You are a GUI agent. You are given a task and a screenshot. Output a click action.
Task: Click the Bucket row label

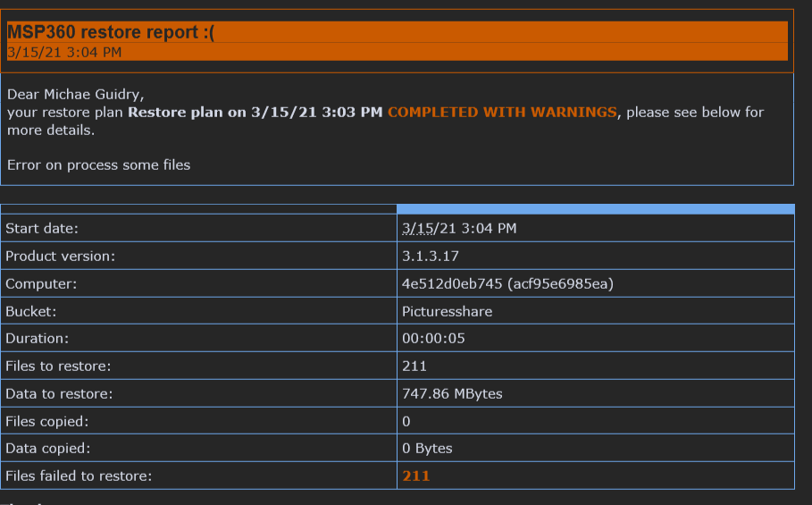[30, 311]
